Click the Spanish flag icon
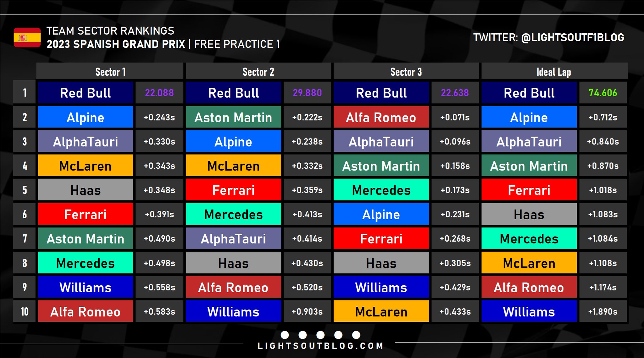This screenshot has width=644, height=358. pos(27,37)
